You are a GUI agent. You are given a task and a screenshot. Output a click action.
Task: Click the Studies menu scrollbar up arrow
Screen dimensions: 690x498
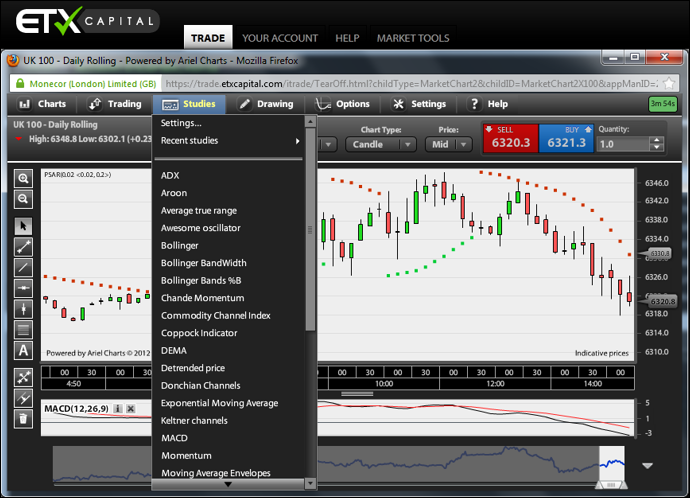pos(310,121)
